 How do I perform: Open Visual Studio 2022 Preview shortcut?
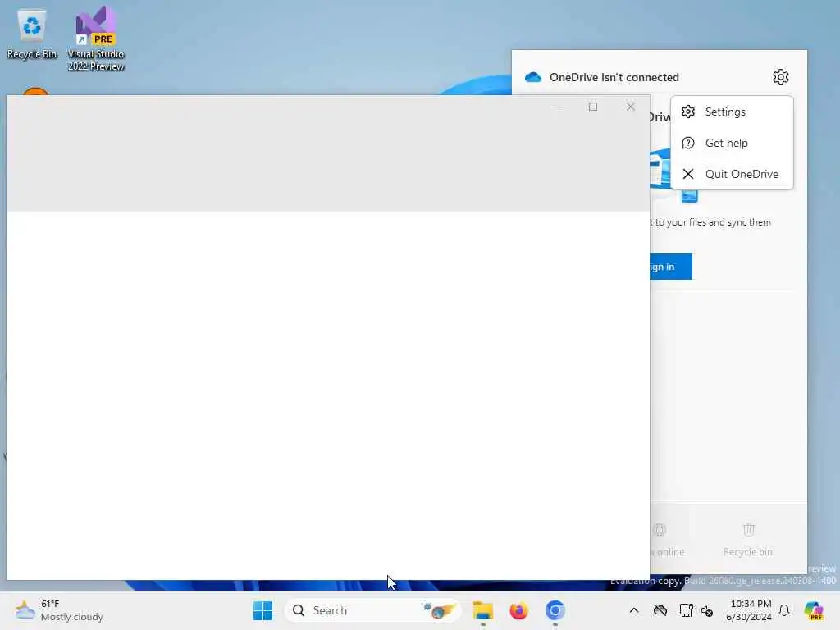coord(96,39)
